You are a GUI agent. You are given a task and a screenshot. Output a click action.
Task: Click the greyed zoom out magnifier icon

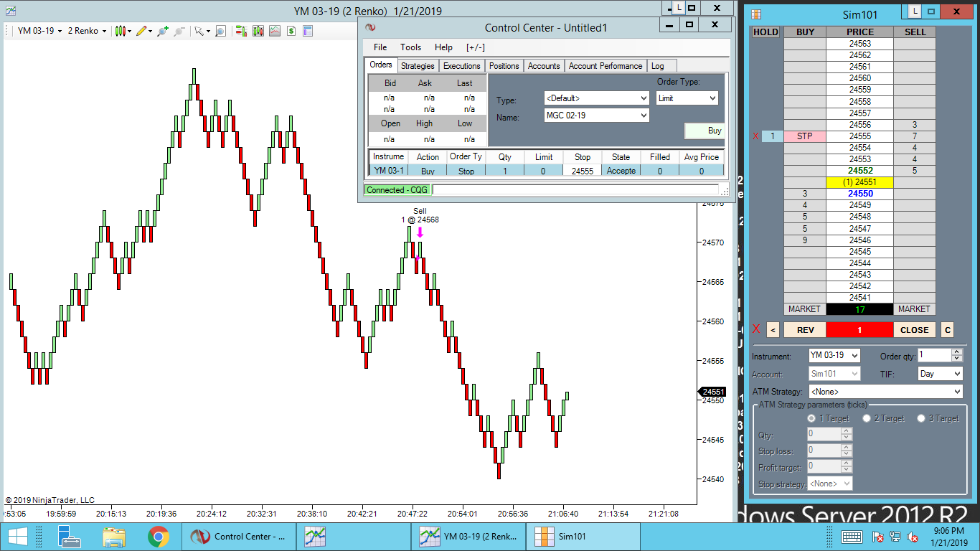click(179, 31)
